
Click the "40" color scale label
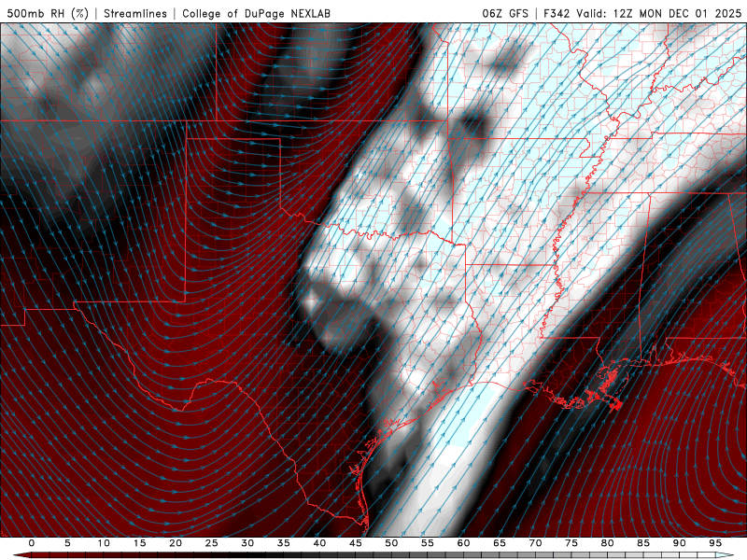click(319, 543)
